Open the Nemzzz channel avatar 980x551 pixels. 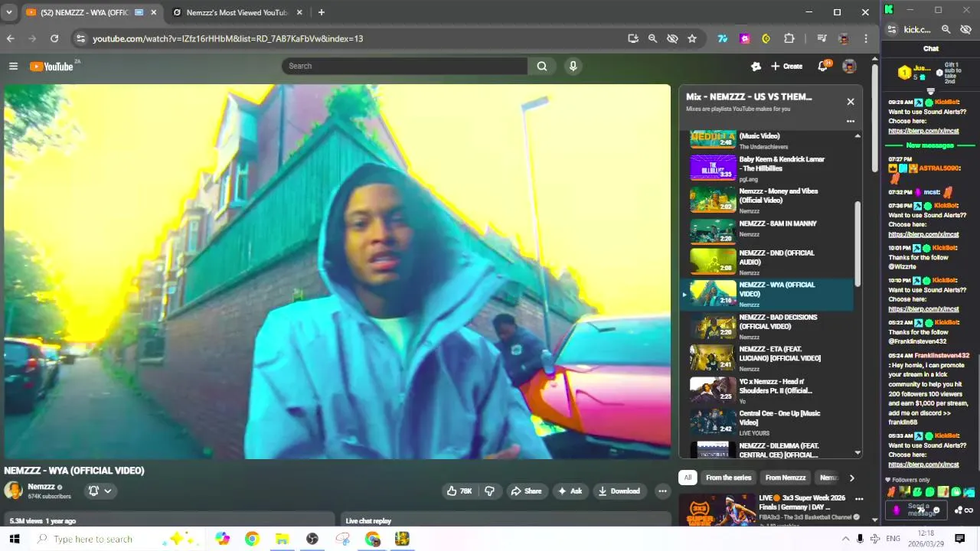[13, 491]
